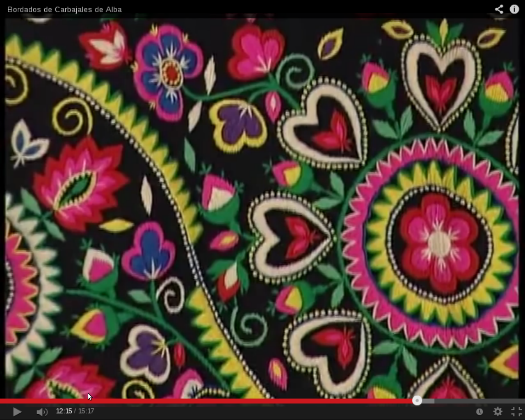Click the 15:17 total duration text

(86, 411)
